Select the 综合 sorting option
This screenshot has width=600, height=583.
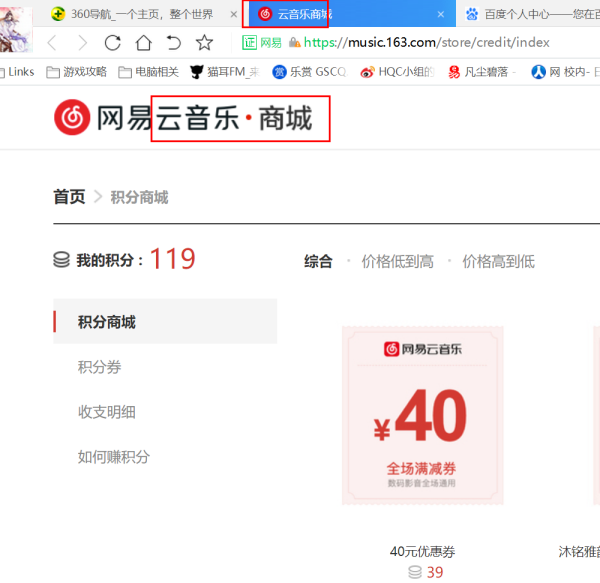pyautogui.click(x=318, y=261)
